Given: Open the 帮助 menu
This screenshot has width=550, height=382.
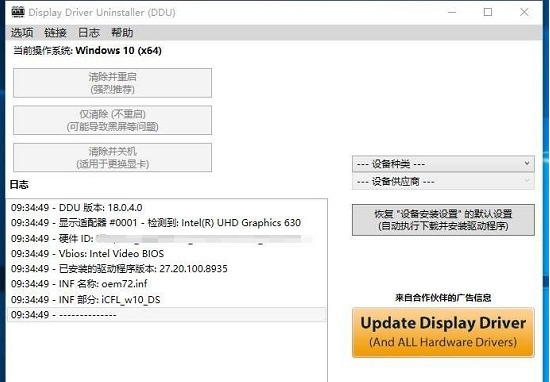Looking at the screenshot, I should pos(122,33).
